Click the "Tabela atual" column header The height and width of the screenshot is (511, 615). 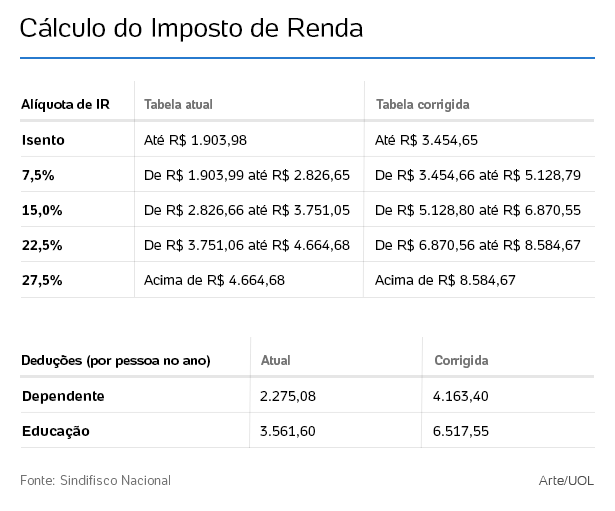(x=178, y=104)
